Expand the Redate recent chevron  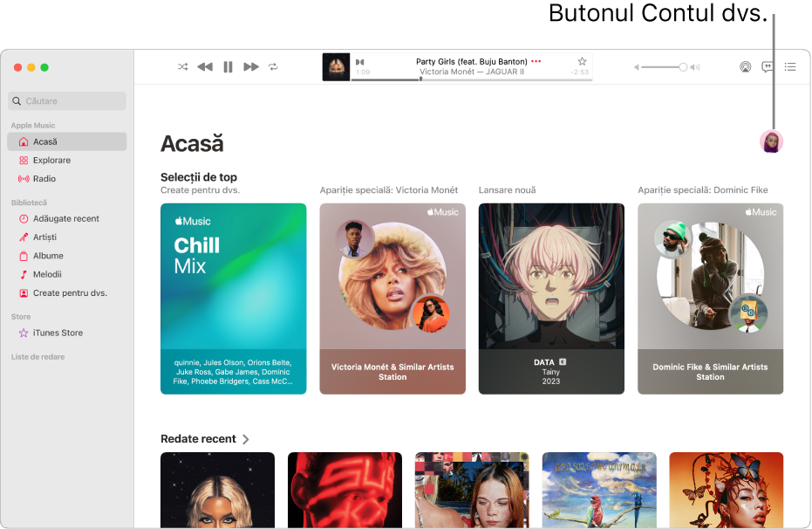pos(246,439)
